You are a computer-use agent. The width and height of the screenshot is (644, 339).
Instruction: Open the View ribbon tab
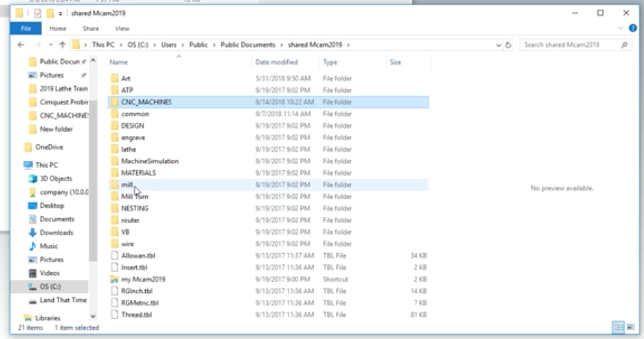(x=122, y=28)
